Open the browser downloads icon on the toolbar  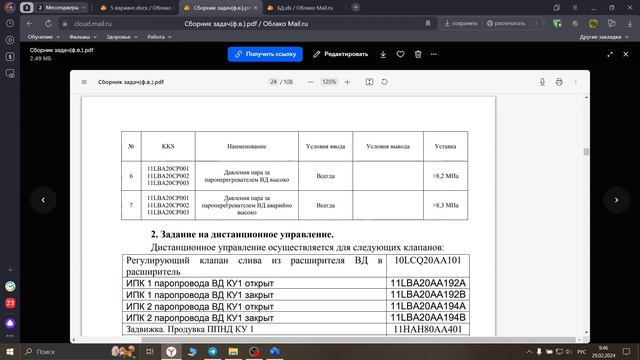point(630,24)
